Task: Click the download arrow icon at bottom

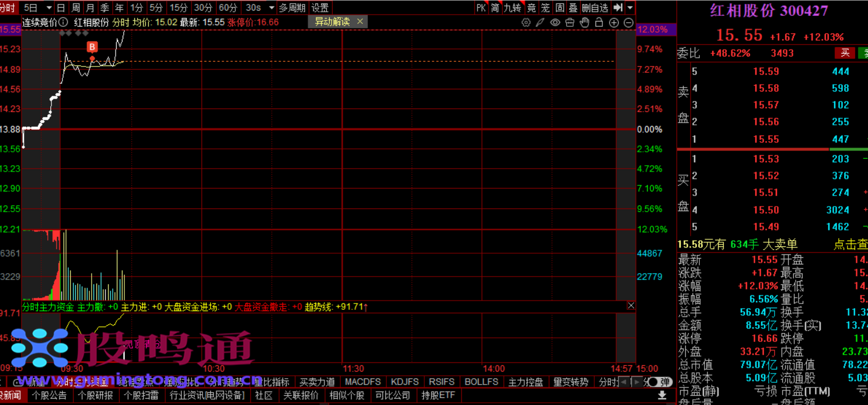Action: pyautogui.click(x=662, y=395)
